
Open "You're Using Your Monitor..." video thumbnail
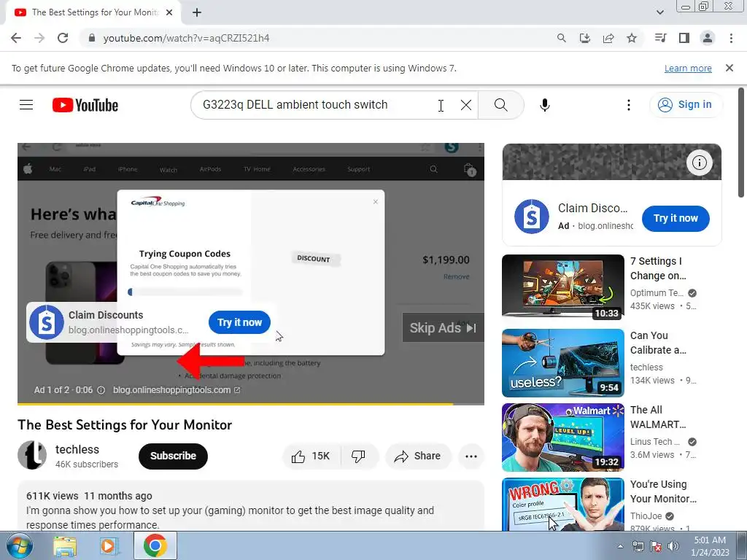562,505
